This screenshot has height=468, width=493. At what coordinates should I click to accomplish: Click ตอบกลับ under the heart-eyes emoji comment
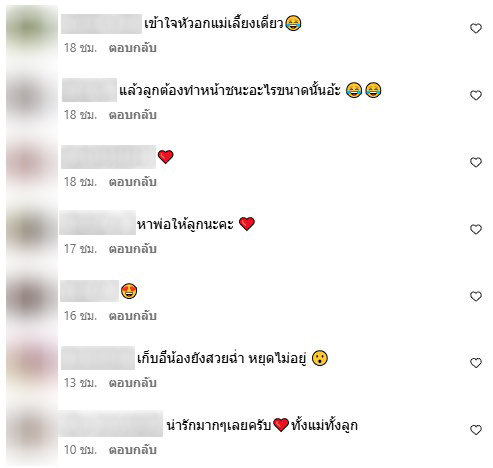(133, 316)
